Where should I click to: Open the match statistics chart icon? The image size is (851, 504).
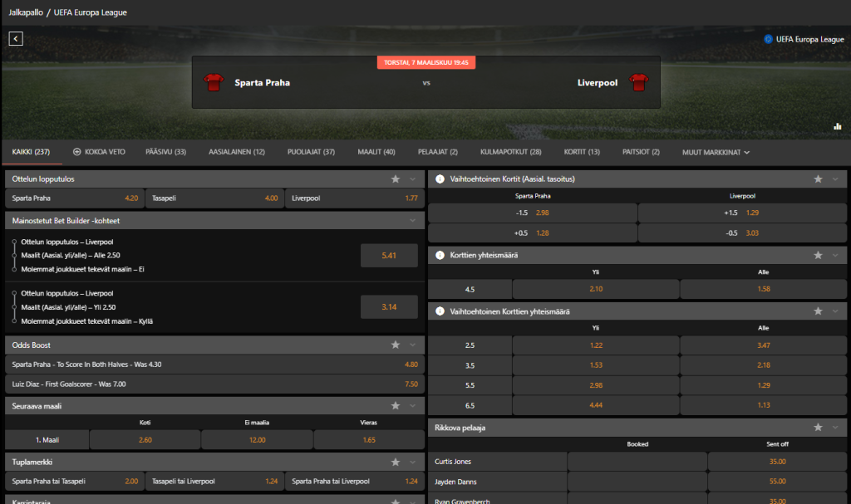coord(838,126)
